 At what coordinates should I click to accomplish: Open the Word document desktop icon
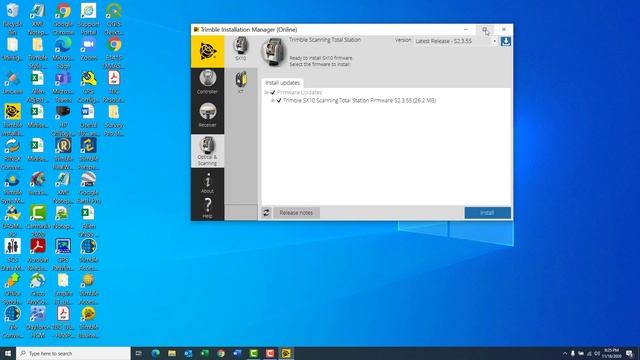coord(89,120)
